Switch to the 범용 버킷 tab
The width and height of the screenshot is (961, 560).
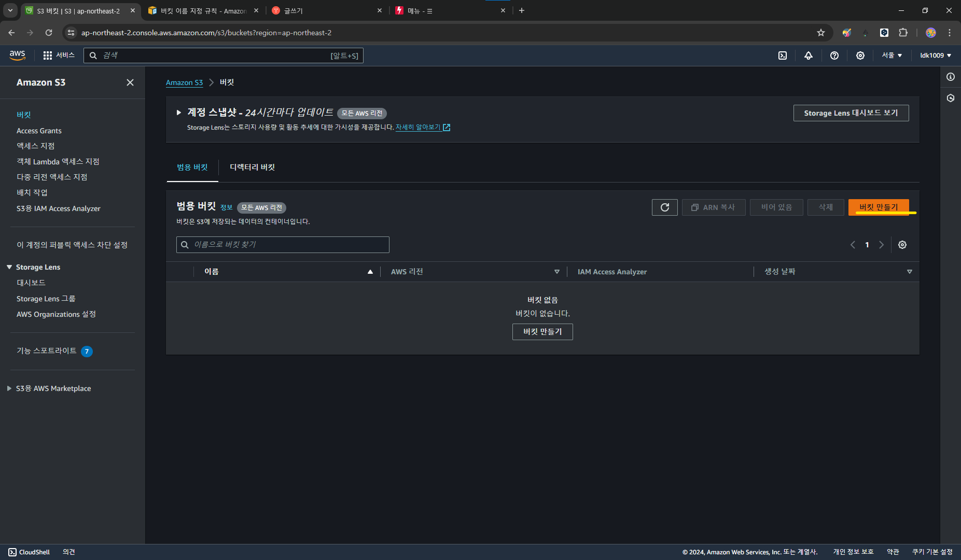click(x=192, y=167)
